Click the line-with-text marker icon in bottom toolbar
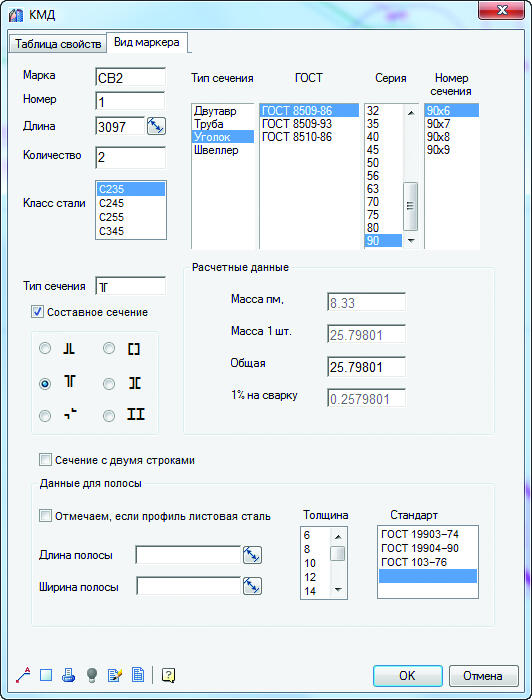This screenshot has height=700, width=532. tap(23, 675)
